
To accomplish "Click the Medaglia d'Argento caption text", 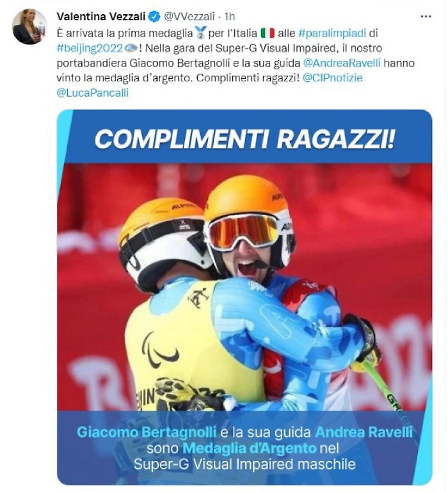I will 249,448.
